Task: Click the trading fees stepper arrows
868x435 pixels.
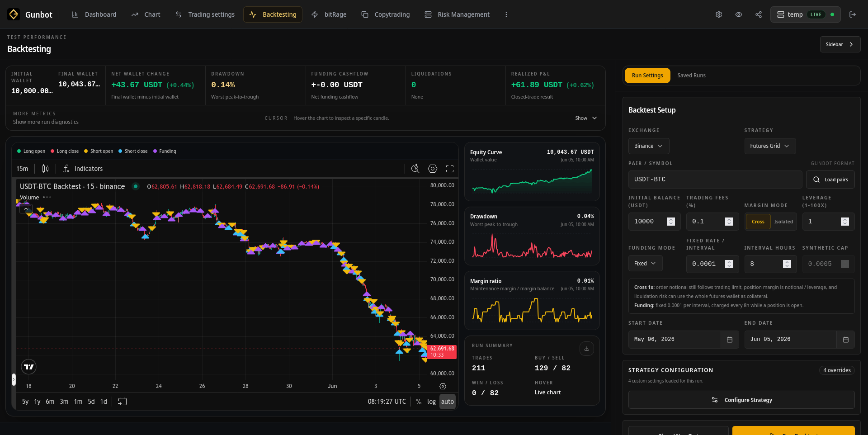Action: 729,222
